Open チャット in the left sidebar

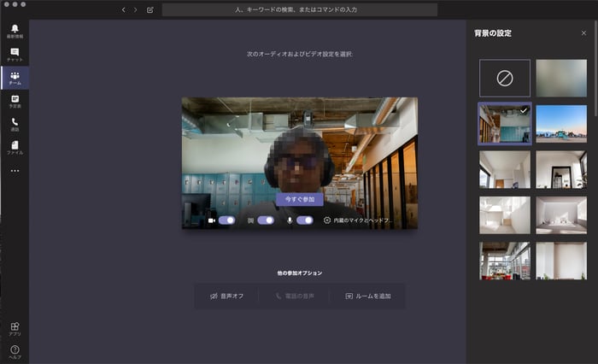(x=15, y=55)
